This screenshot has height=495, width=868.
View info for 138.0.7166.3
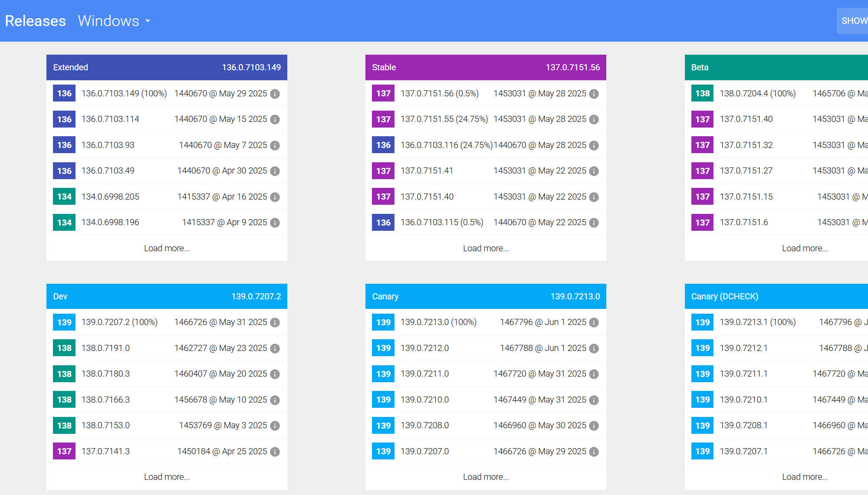(x=275, y=400)
